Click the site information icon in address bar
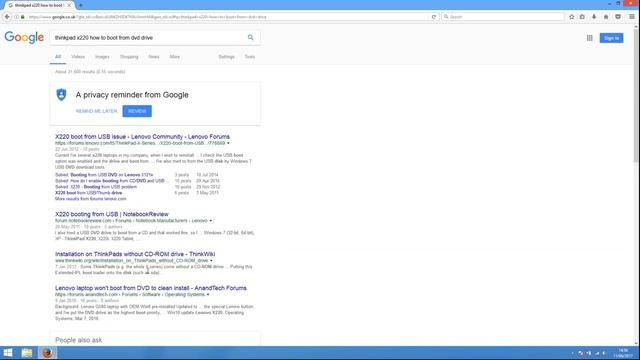The height and width of the screenshot is (360, 640). tap(17, 17)
